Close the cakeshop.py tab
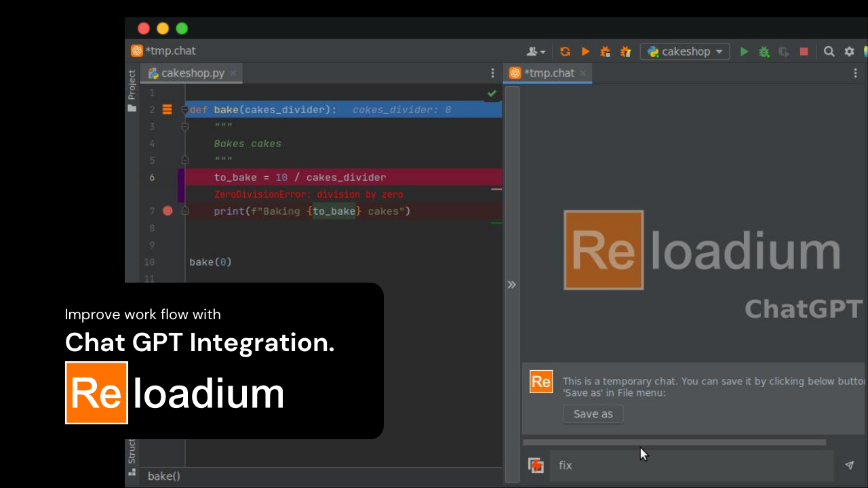 pyautogui.click(x=233, y=73)
